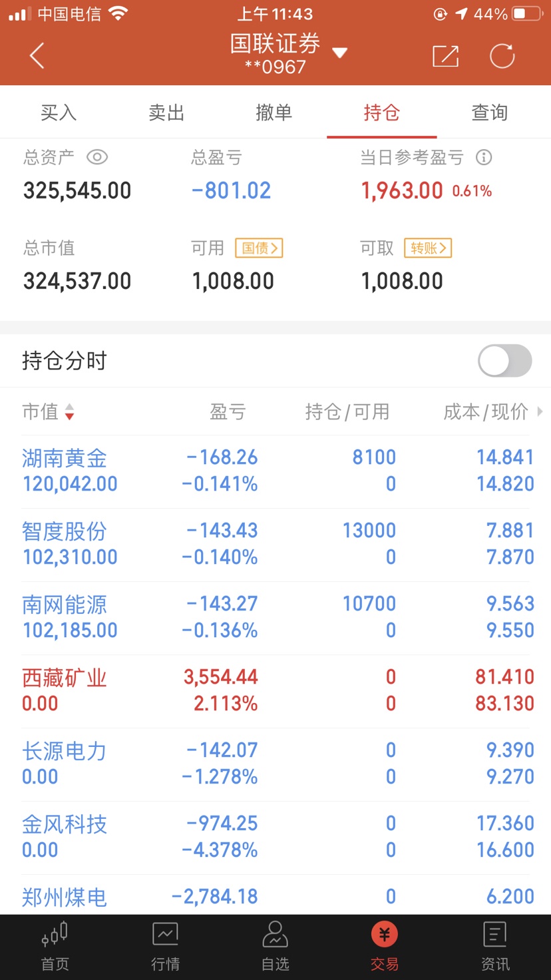551x980 pixels.
Task: Show more columns via 成本/现价 arrow
Action: click(x=540, y=411)
